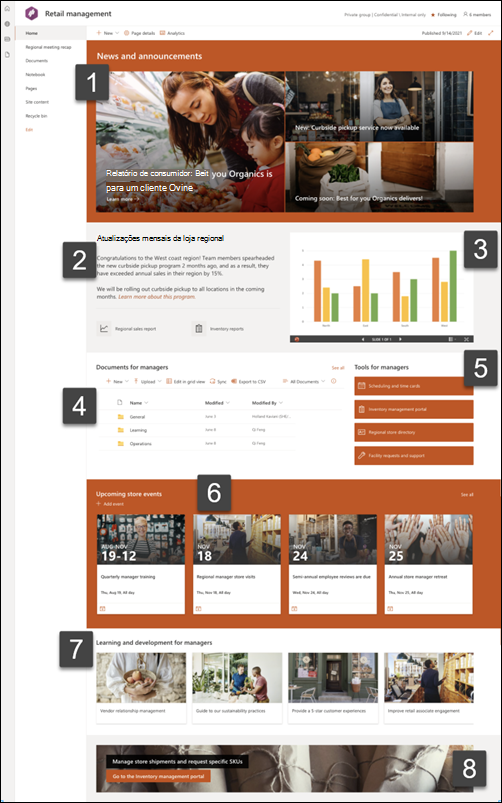Go to next slide in chart viewer
Viewport: 502px width, 803px height.
click(x=400, y=339)
